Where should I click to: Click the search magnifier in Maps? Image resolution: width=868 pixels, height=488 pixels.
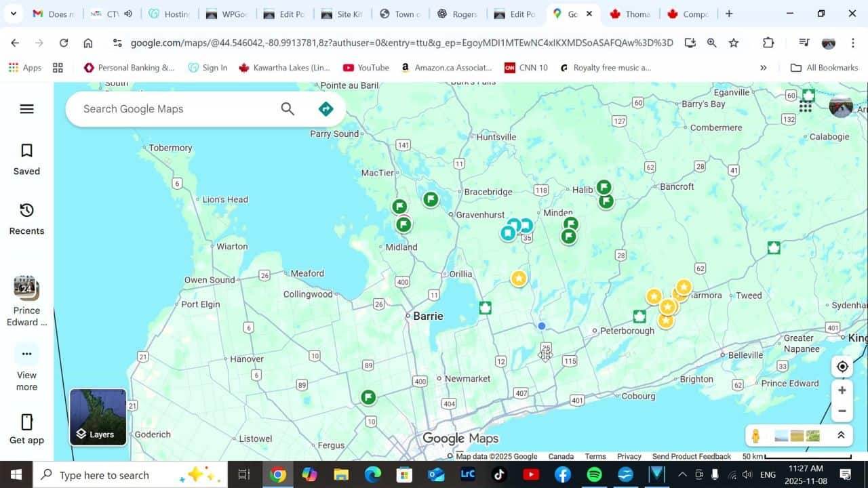tap(288, 109)
